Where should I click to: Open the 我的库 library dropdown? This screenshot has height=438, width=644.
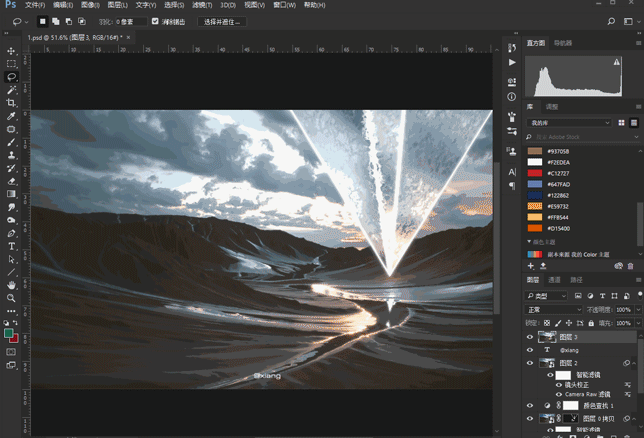pyautogui.click(x=568, y=122)
